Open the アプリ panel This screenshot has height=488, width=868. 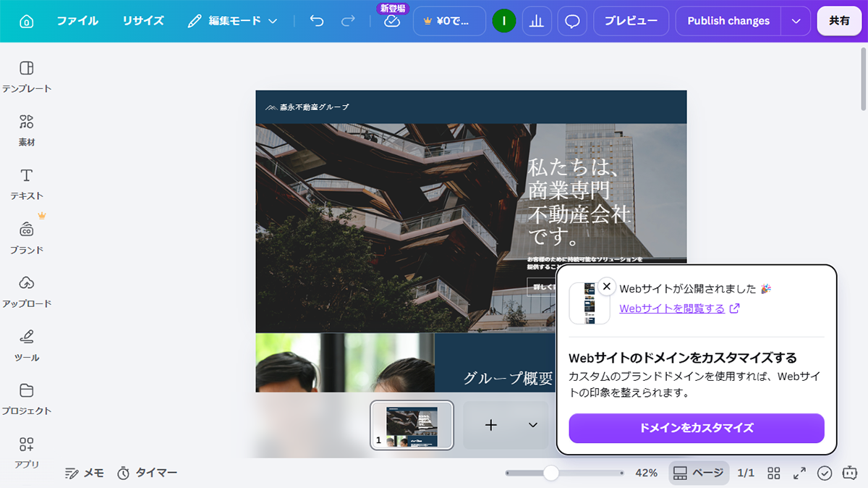(x=27, y=452)
